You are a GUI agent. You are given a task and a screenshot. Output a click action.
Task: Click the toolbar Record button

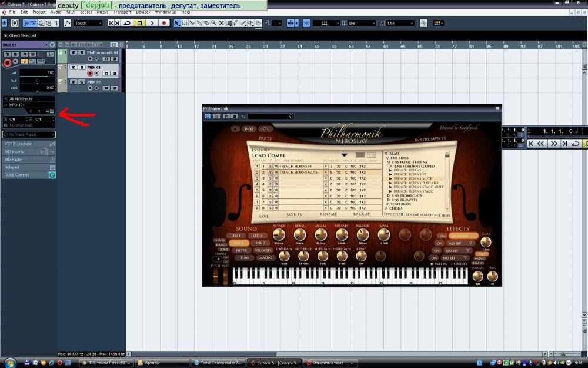[164, 24]
